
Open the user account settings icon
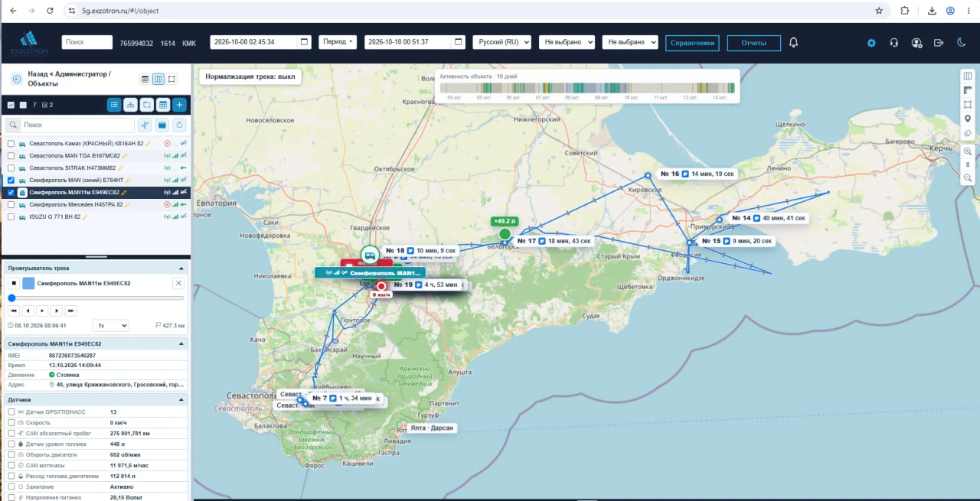pos(916,43)
